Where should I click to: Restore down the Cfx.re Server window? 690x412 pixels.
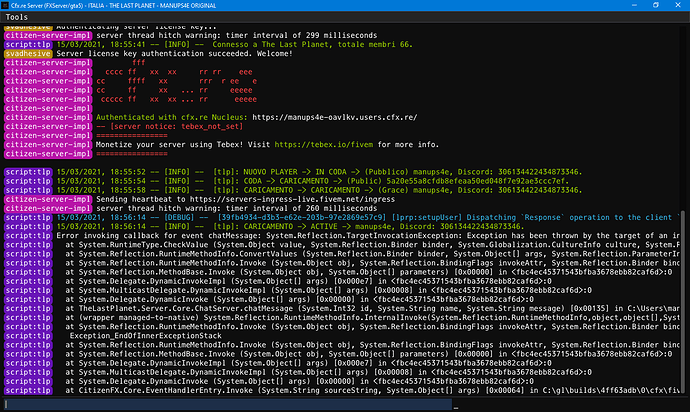pyautogui.click(x=656, y=5)
